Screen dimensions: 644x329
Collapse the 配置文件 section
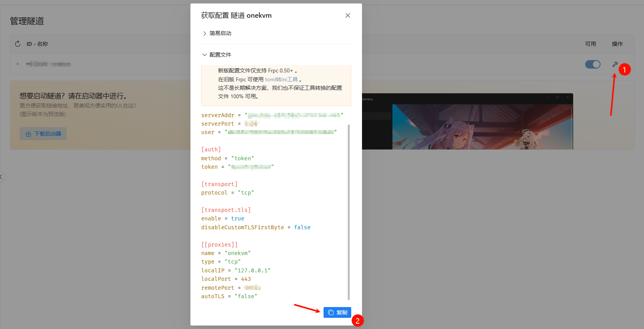[x=220, y=55]
